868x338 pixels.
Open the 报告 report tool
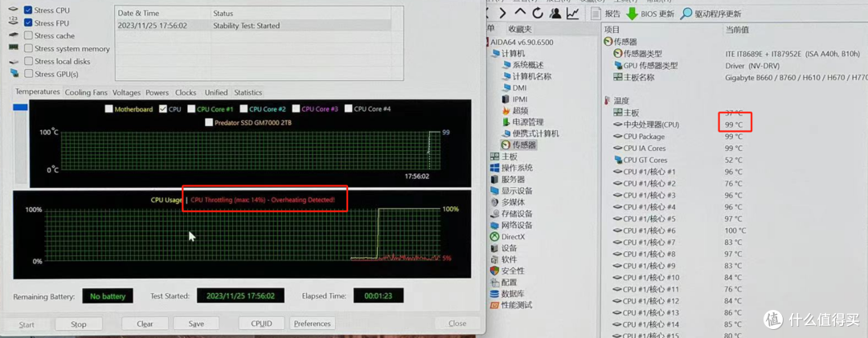[x=606, y=14]
